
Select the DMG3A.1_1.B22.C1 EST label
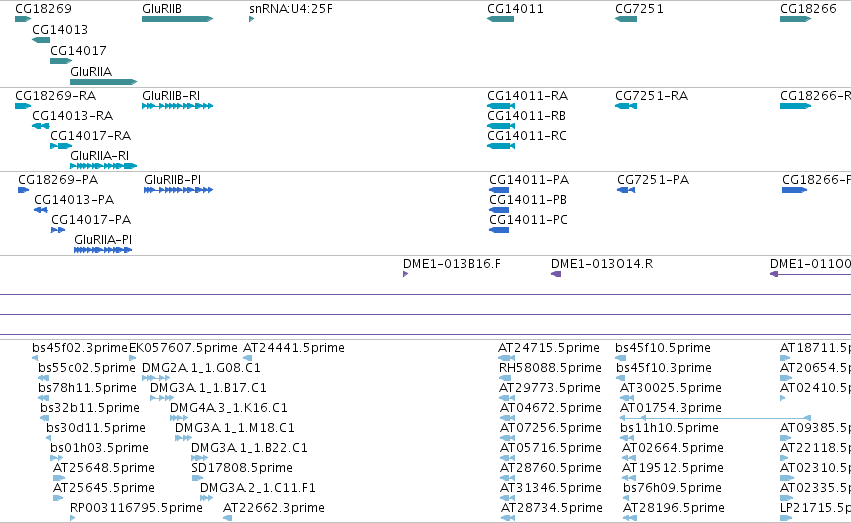pos(250,448)
